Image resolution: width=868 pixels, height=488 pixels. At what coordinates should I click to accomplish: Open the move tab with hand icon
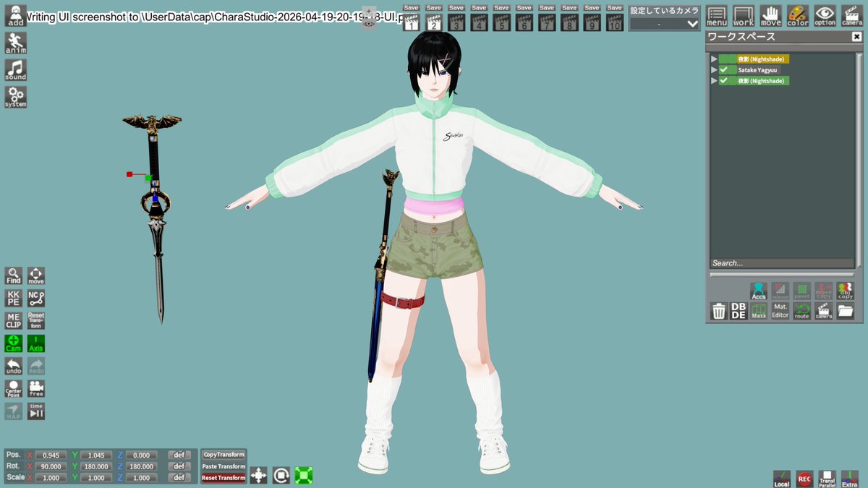pyautogui.click(x=771, y=16)
